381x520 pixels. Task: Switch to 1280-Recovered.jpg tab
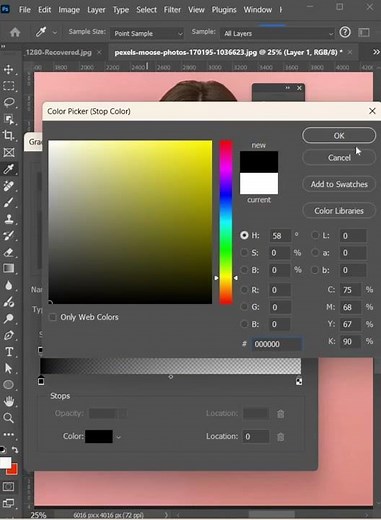pos(58,52)
